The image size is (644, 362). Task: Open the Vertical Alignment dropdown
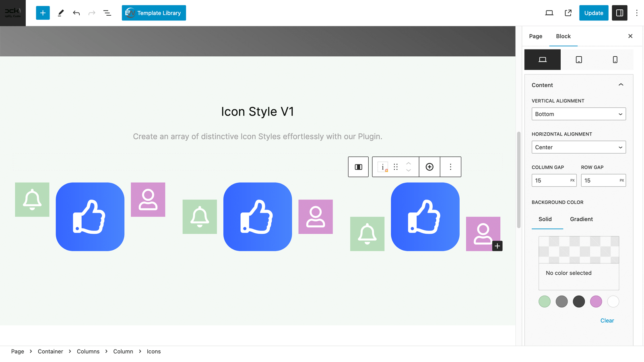[x=578, y=114]
